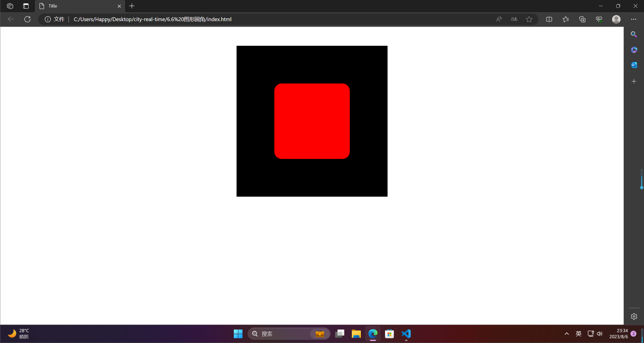Open Browser essentials heart icon
This screenshot has height=343, width=644.
[x=599, y=19]
